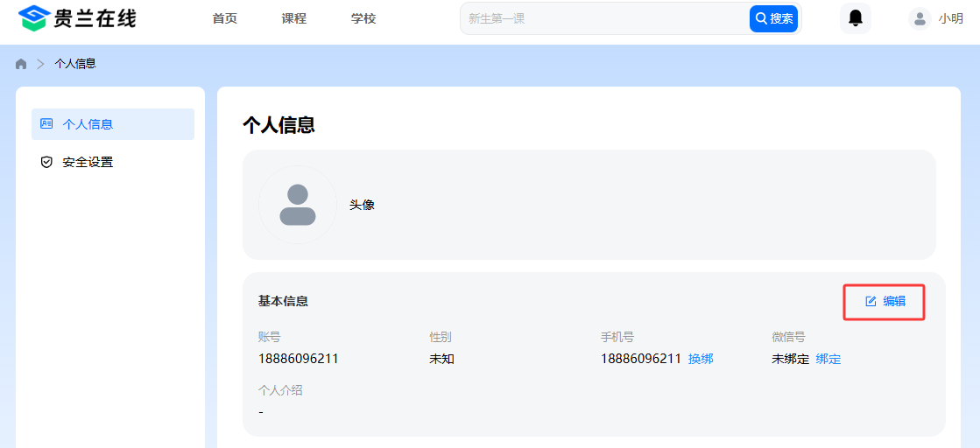Select the 安全设置 label in the sidebar

coord(88,162)
